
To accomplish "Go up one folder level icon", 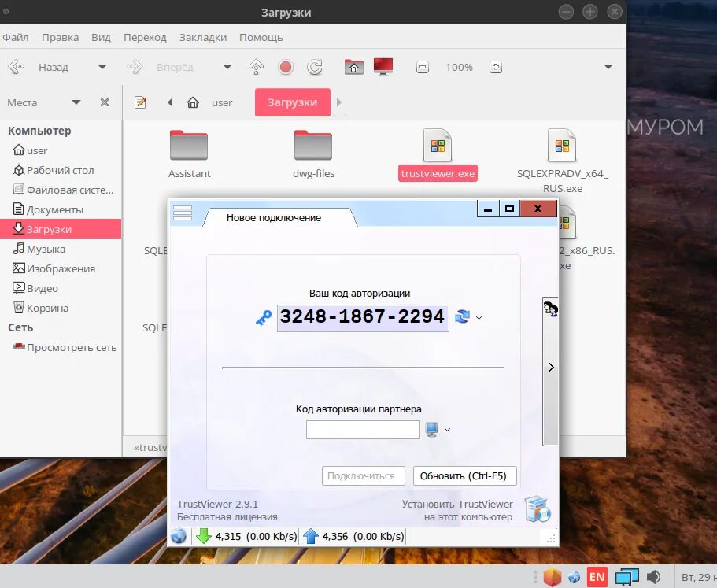I will [x=256, y=67].
